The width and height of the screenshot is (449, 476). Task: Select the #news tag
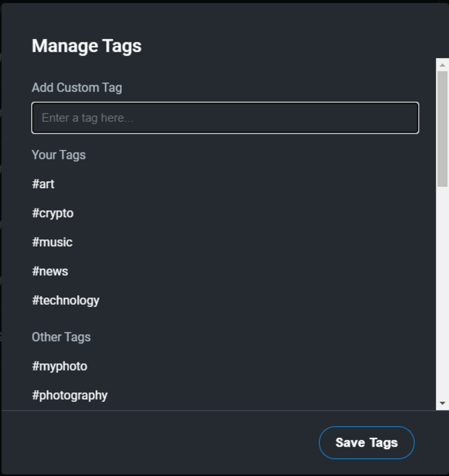click(50, 271)
